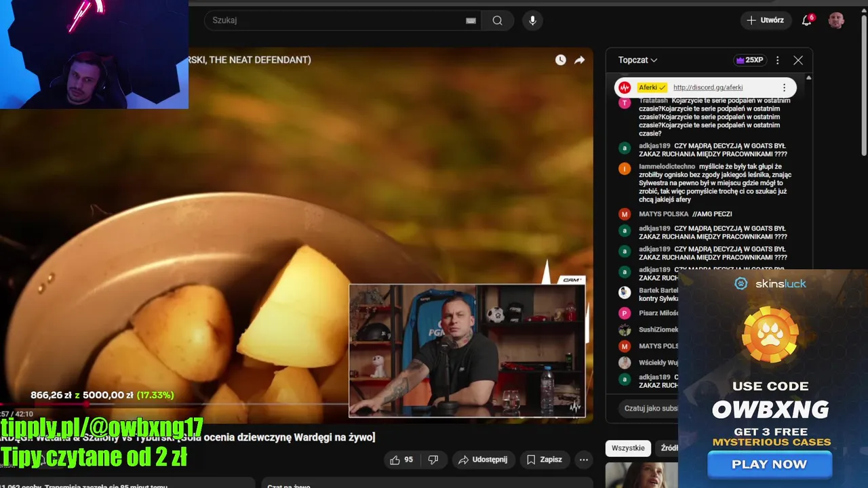Click the 25XP crown badge

point(749,60)
